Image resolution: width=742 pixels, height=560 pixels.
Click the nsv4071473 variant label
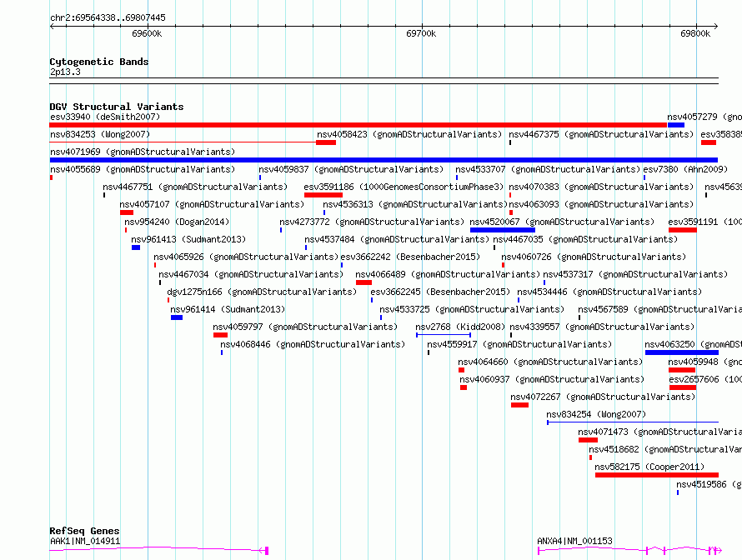659,432
